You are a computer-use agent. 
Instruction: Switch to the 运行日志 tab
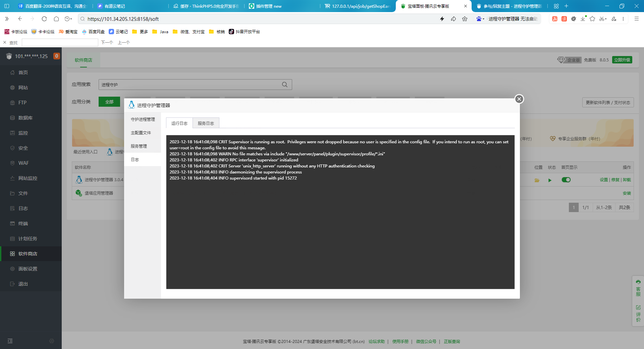[x=179, y=123]
